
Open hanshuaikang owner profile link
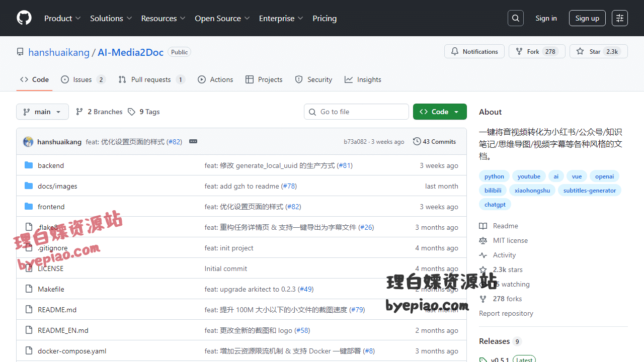pos(59,52)
